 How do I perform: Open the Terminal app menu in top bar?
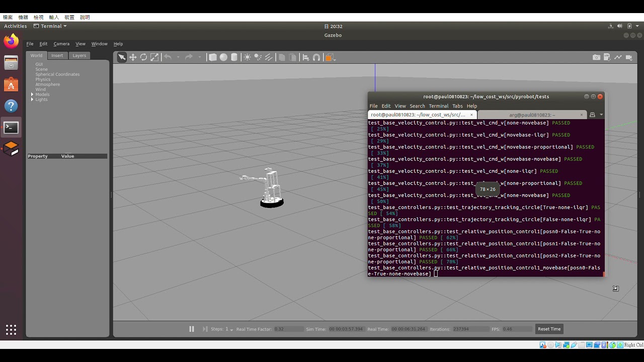[50, 26]
